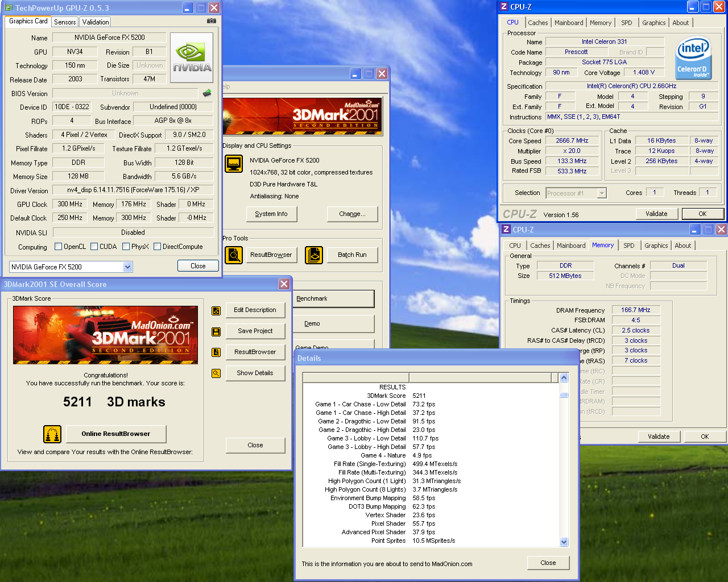This screenshot has width=728, height=582.
Task: Click the Change... button in 3DMark settings
Action: tap(352, 214)
